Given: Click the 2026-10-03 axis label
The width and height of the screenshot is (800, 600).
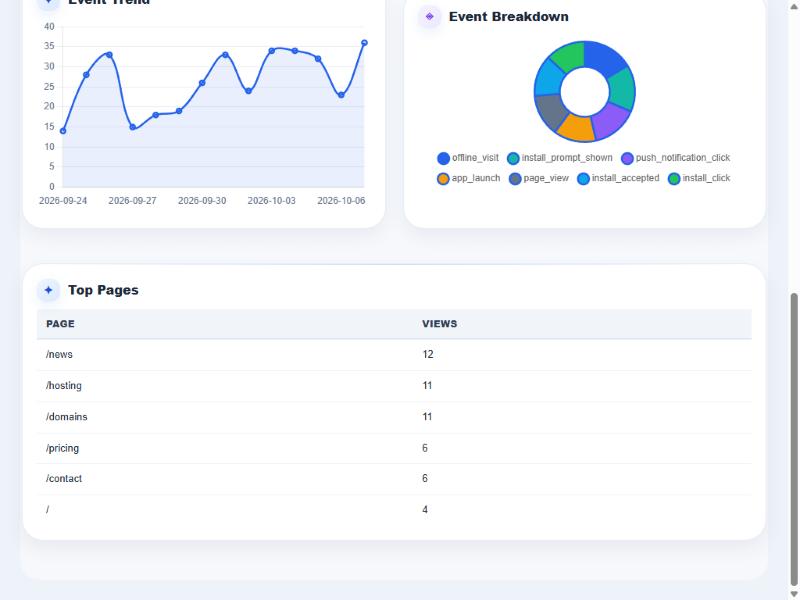Looking at the screenshot, I should [271, 201].
